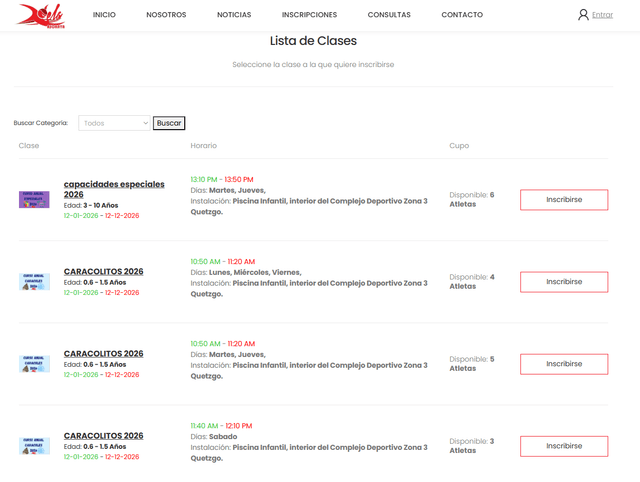Viewport: 640px width, 482px height.
Task: Open the Lunes-Miércoles-Viernes CARACOLITOS thumbnail
Action: (x=34, y=282)
